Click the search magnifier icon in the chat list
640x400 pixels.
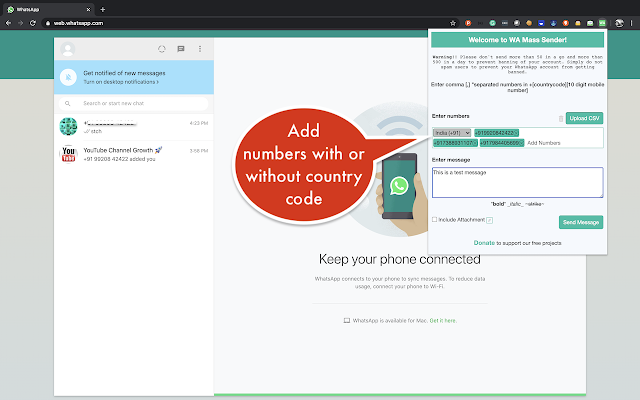click(68, 104)
